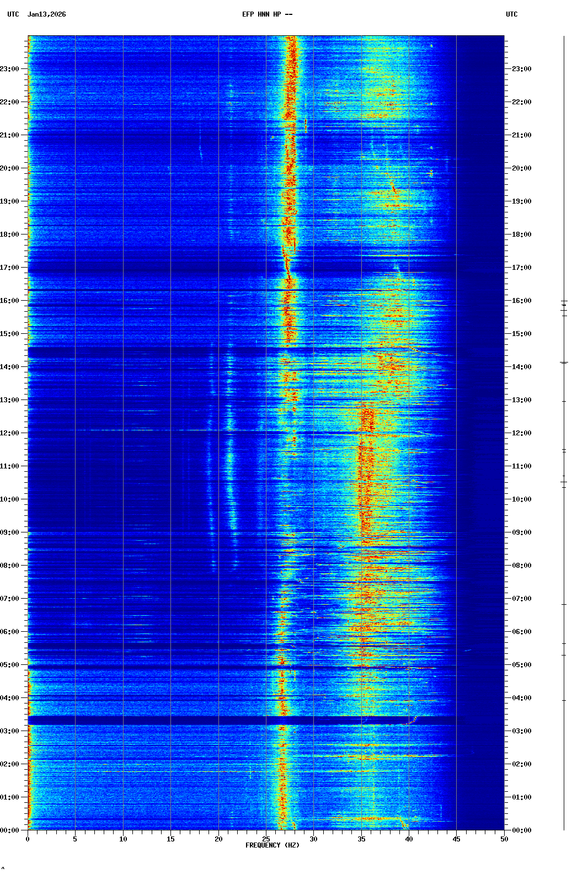Click the EFP HNN HP station title
The height and width of the screenshot is (874, 588).
tap(267, 14)
